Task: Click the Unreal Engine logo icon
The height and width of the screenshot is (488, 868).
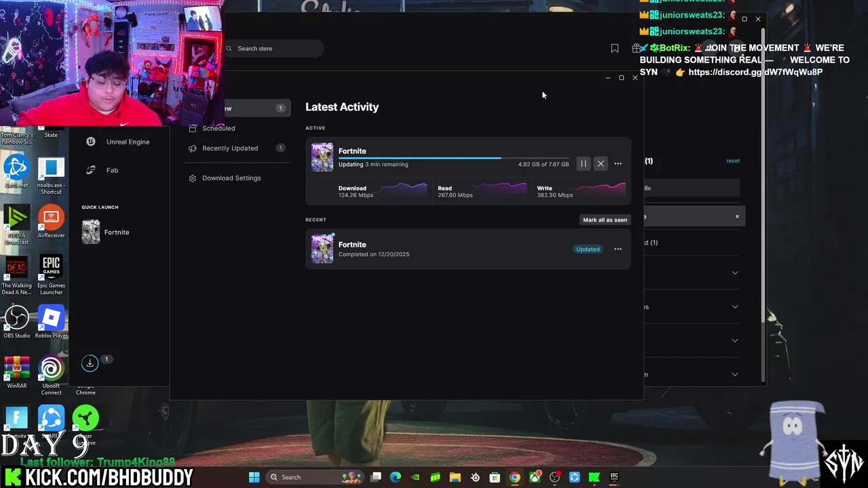Action: tap(91, 142)
